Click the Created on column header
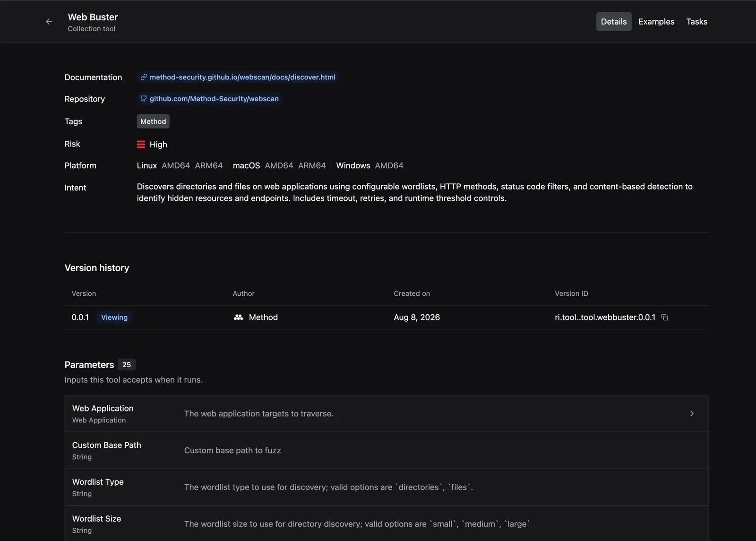Viewport: 756px width, 541px height. pyautogui.click(x=412, y=293)
